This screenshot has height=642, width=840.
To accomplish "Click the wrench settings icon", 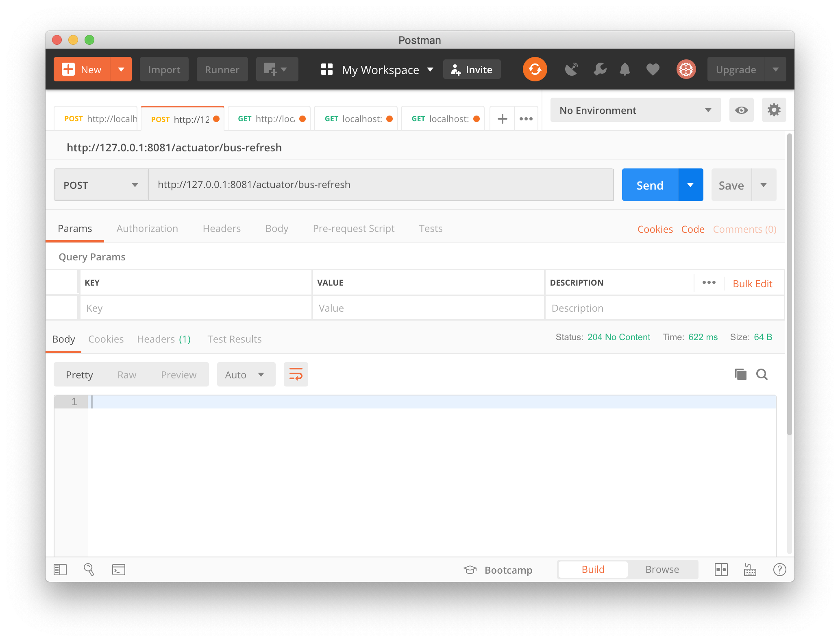I will tap(600, 69).
